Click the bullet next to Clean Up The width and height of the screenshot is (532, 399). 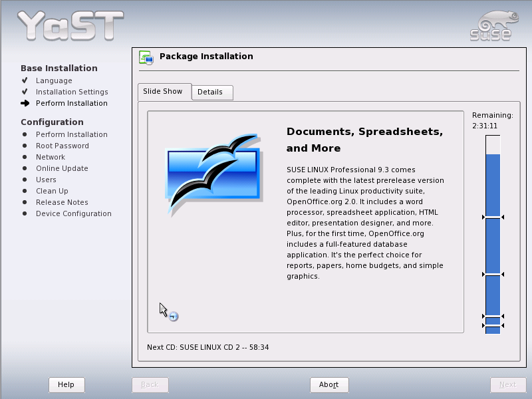pos(25,191)
